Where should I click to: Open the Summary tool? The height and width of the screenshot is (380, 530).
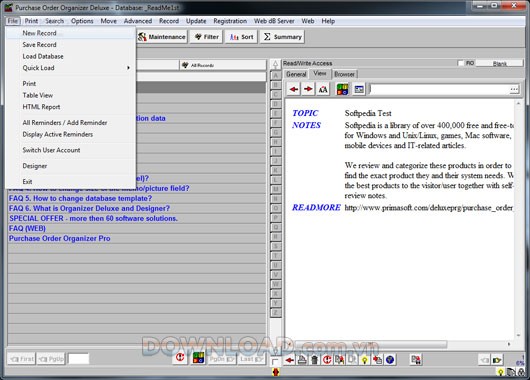click(x=283, y=37)
